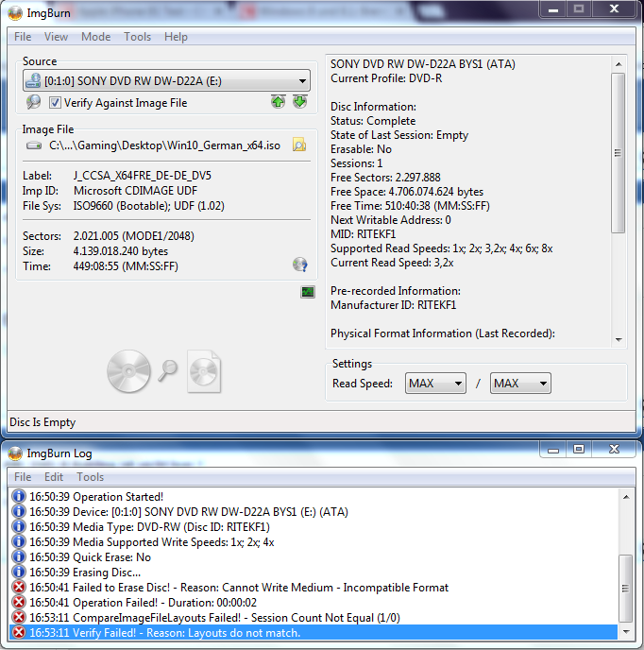Select log entry 'Verify Failed! - Reason'
Screen dimensions: 644x650
[x=314, y=633]
